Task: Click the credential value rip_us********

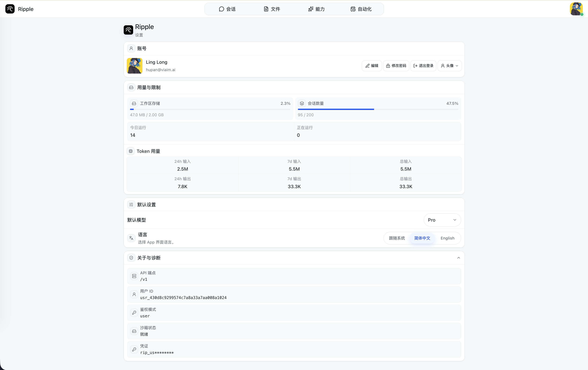Action: (157, 352)
